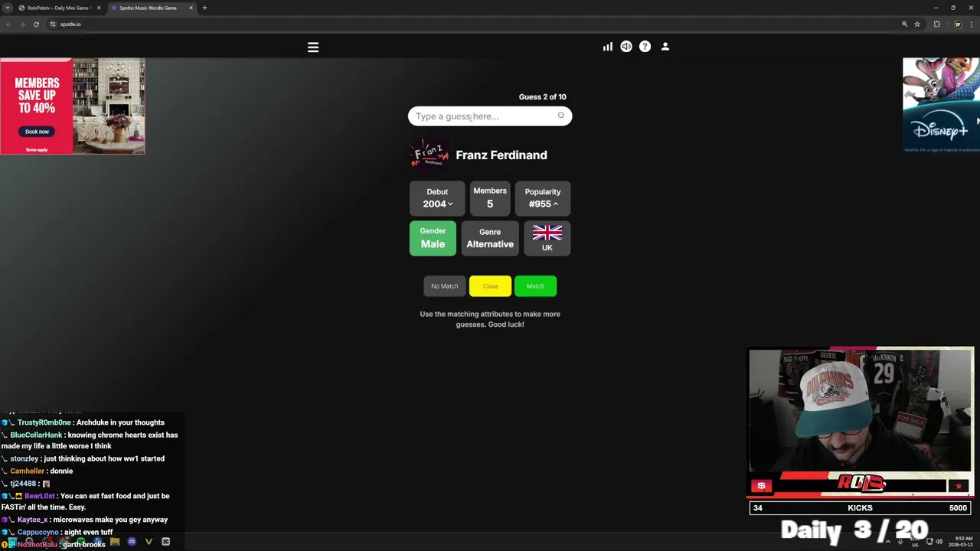Open the Chrome three-dot menu
Screen dimensions: 980x551
tap(972, 24)
